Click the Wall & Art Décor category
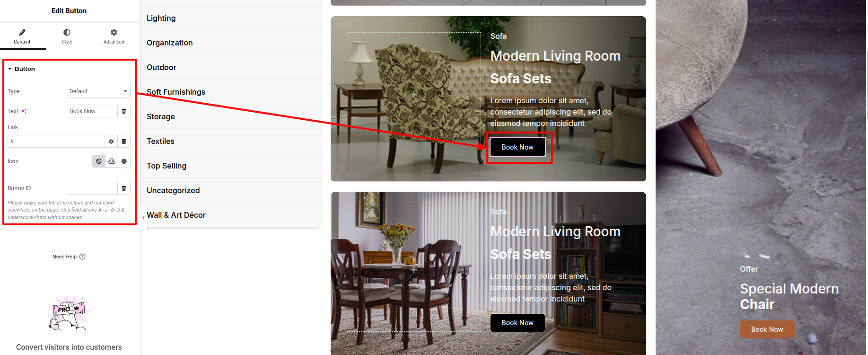The width and height of the screenshot is (868, 355). coord(176,215)
